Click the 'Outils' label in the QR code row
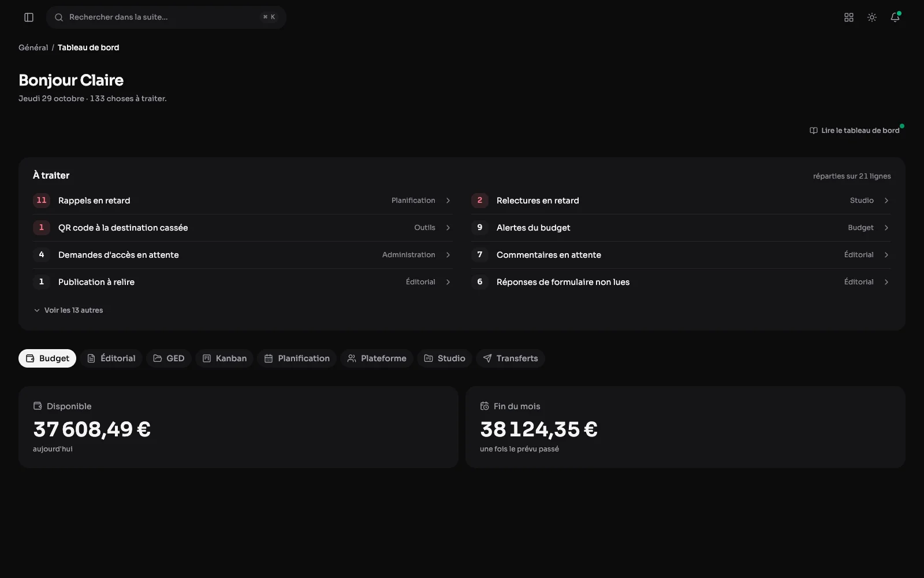The height and width of the screenshot is (578, 924). (x=424, y=228)
